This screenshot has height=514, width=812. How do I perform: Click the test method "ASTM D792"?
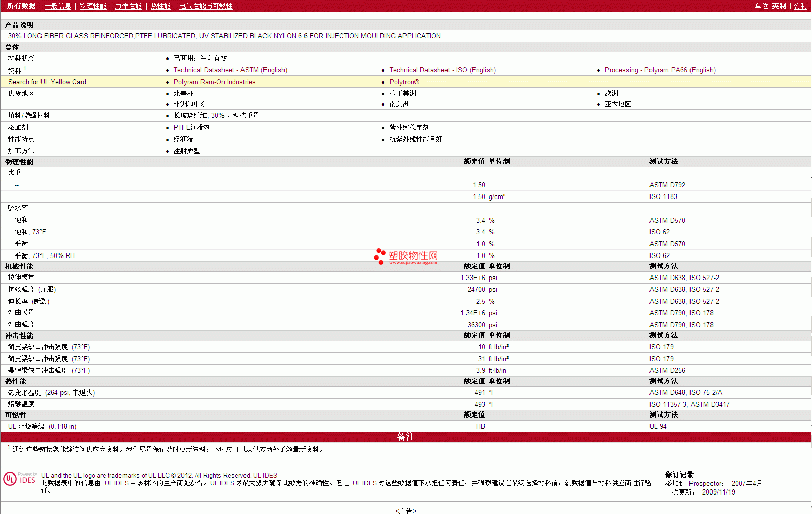[667, 185]
